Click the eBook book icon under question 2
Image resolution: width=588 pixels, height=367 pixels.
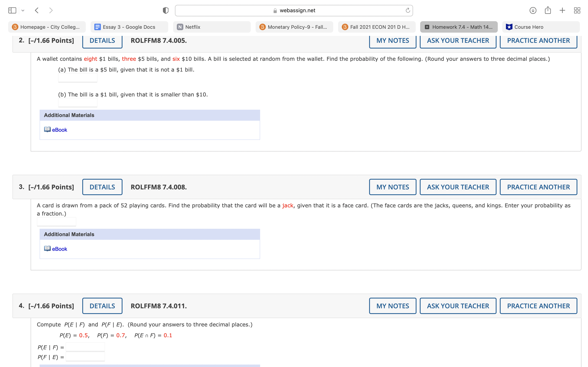[47, 130]
